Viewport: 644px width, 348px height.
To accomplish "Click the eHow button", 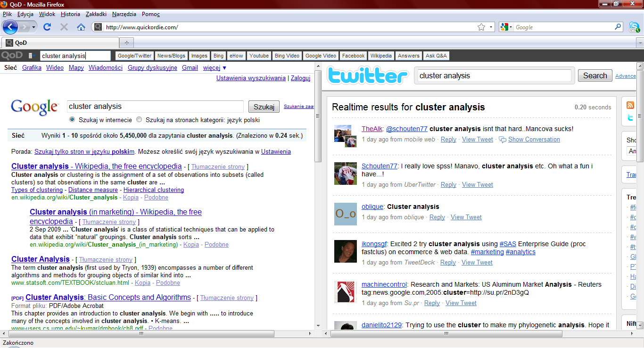I will [x=236, y=56].
